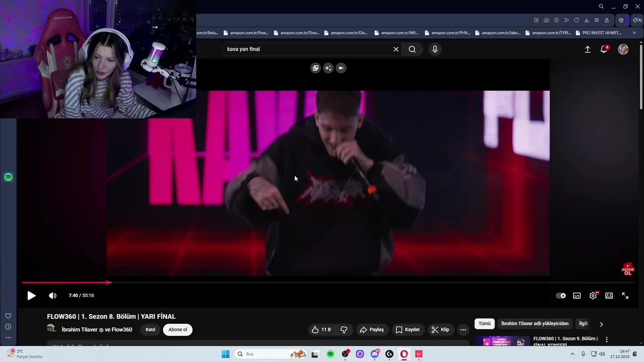Open sidebar history clock icon
This screenshot has height=362, width=644.
8,327
